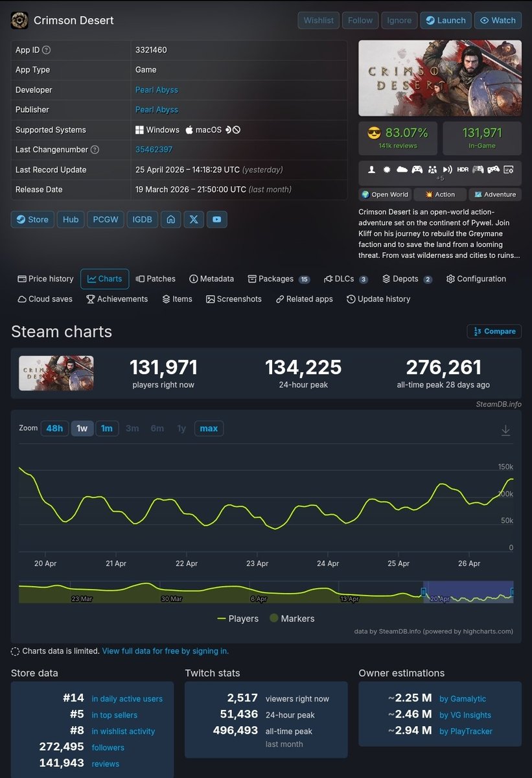The height and width of the screenshot is (778, 532).
Task: Set chart zoom to 1w
Action: tap(82, 429)
